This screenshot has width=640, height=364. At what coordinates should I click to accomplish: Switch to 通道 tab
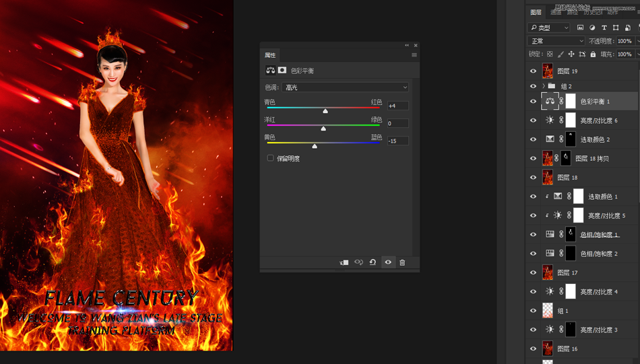pyautogui.click(x=556, y=12)
